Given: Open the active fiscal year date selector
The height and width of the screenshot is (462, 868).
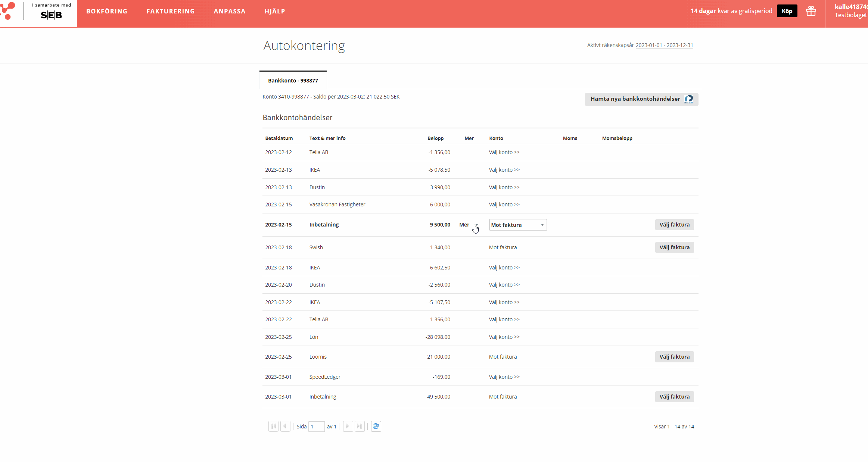Looking at the screenshot, I should click(x=664, y=45).
